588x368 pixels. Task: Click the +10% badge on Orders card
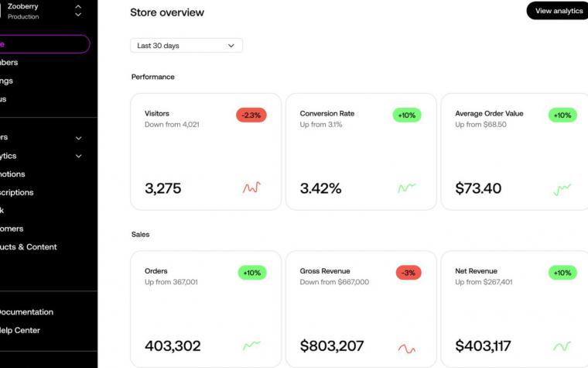click(x=252, y=273)
